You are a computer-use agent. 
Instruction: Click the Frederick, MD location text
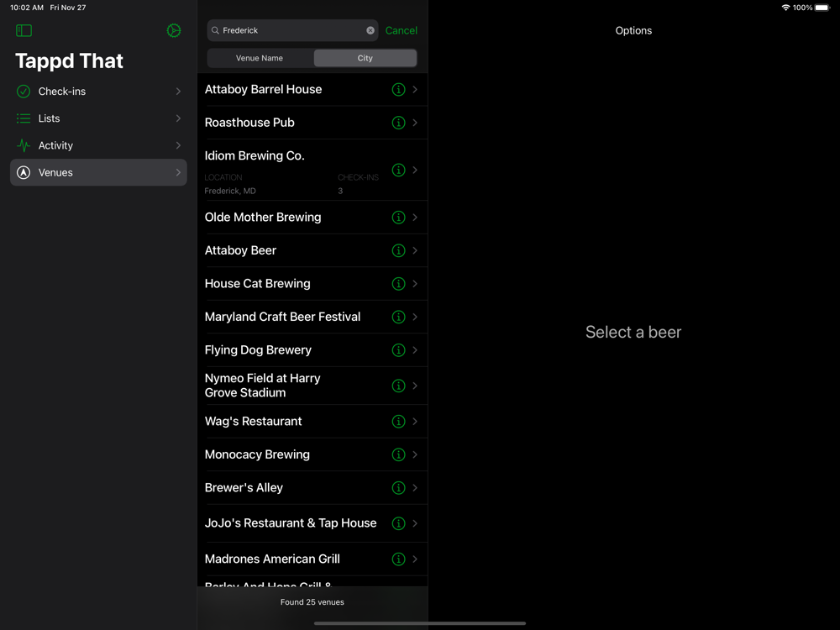pos(230,191)
